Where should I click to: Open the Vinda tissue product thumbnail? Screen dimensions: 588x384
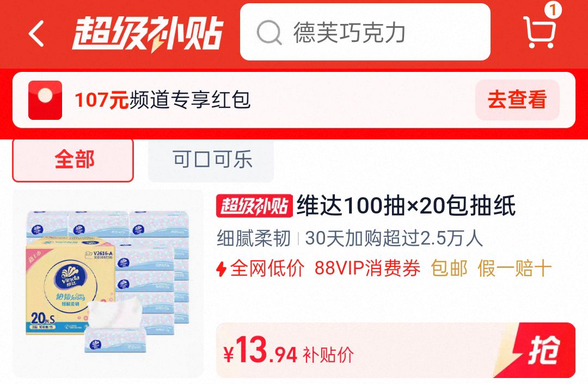click(108, 283)
